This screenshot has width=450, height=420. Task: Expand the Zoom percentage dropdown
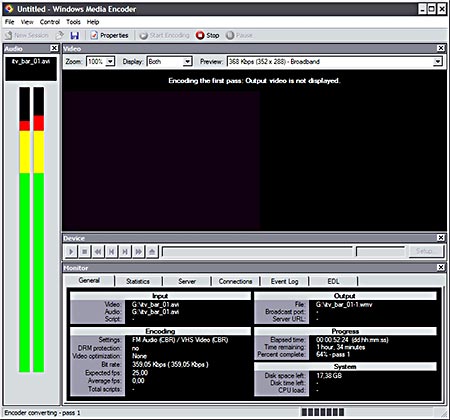tap(110, 62)
